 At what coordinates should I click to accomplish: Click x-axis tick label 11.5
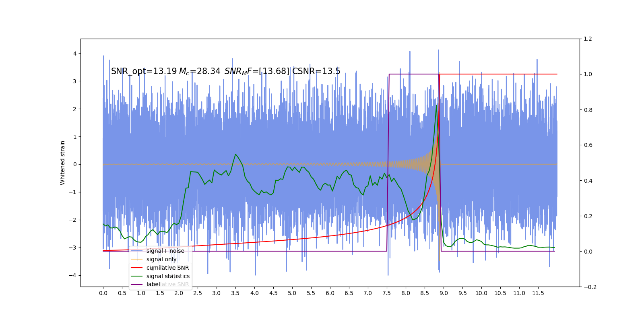point(538,293)
